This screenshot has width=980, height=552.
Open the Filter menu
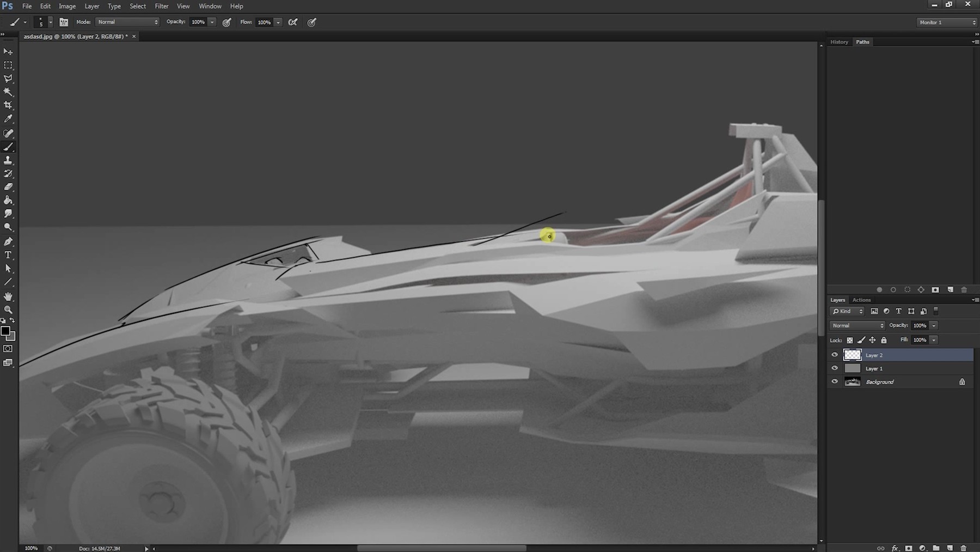[161, 6]
